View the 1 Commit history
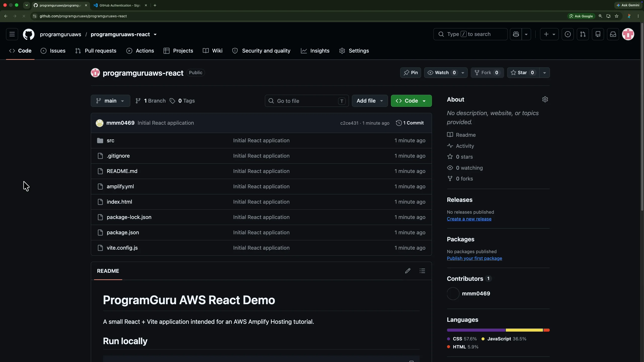 tap(410, 123)
